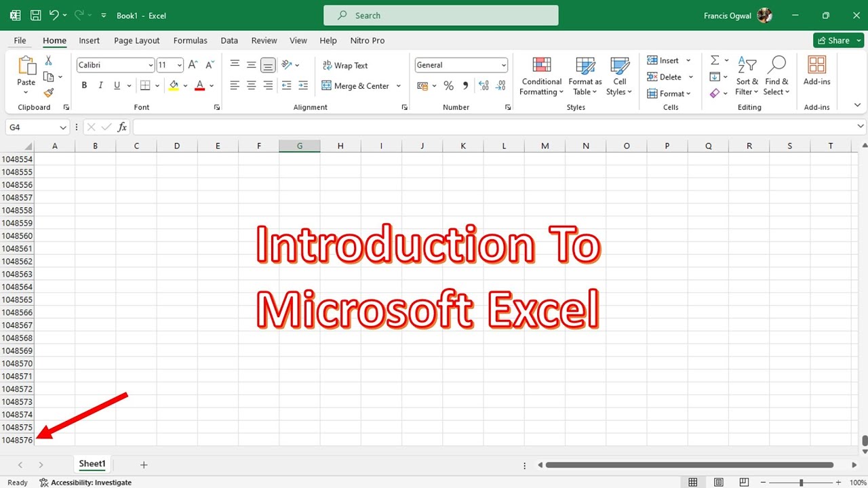Click the Search box
868x488 pixels.
coord(441,16)
